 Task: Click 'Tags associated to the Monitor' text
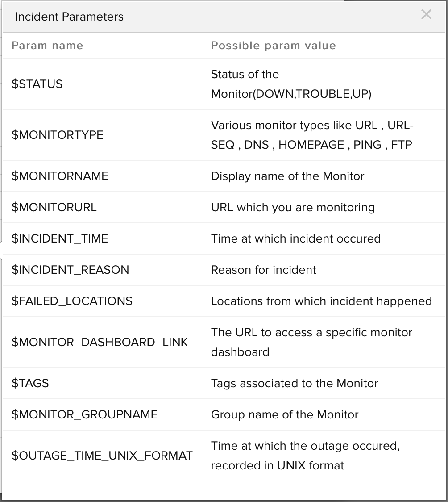(295, 383)
